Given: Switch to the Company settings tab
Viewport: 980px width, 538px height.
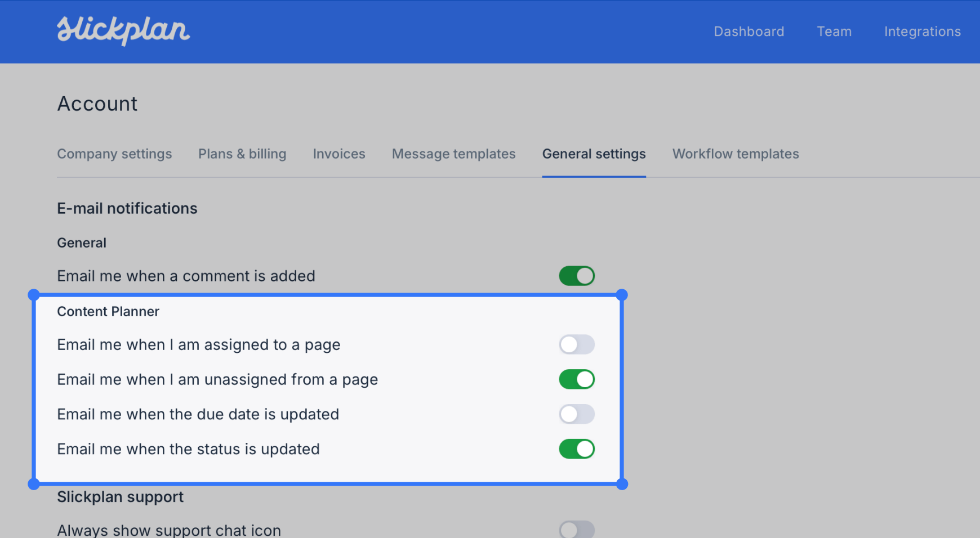Looking at the screenshot, I should 114,154.
